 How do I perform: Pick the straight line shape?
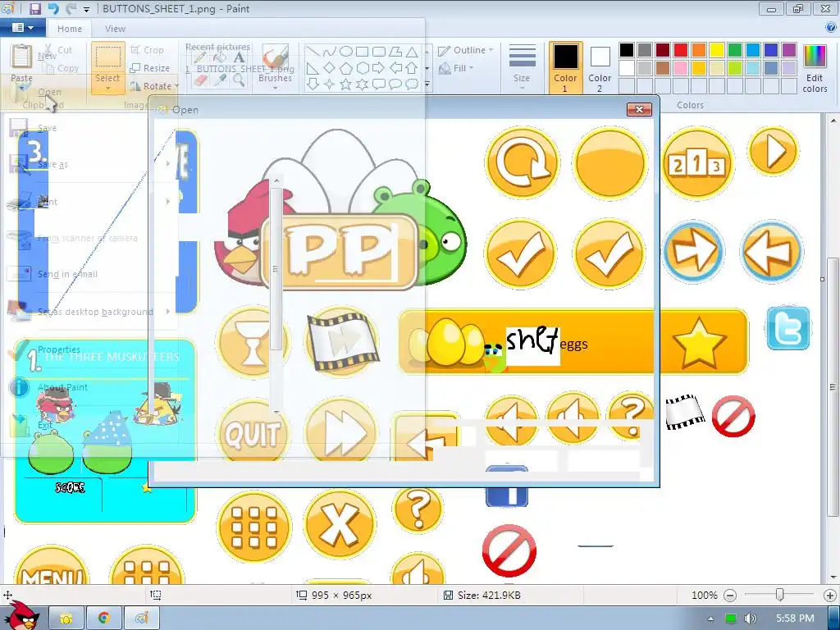click(313, 52)
